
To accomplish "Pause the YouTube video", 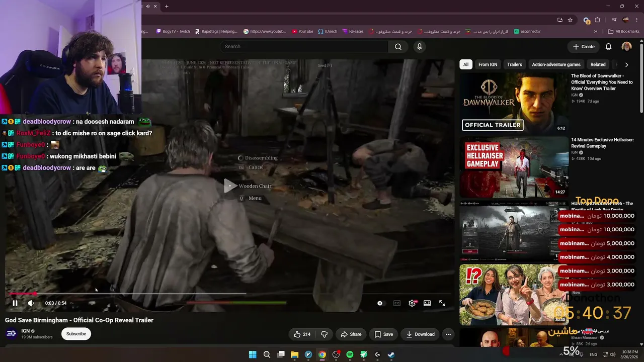I will point(15,303).
